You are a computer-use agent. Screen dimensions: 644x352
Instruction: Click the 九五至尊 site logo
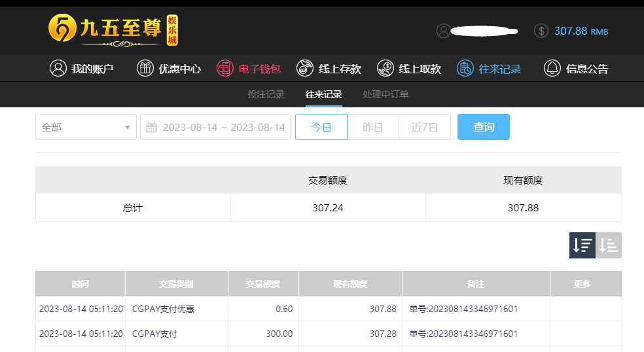click(x=113, y=30)
